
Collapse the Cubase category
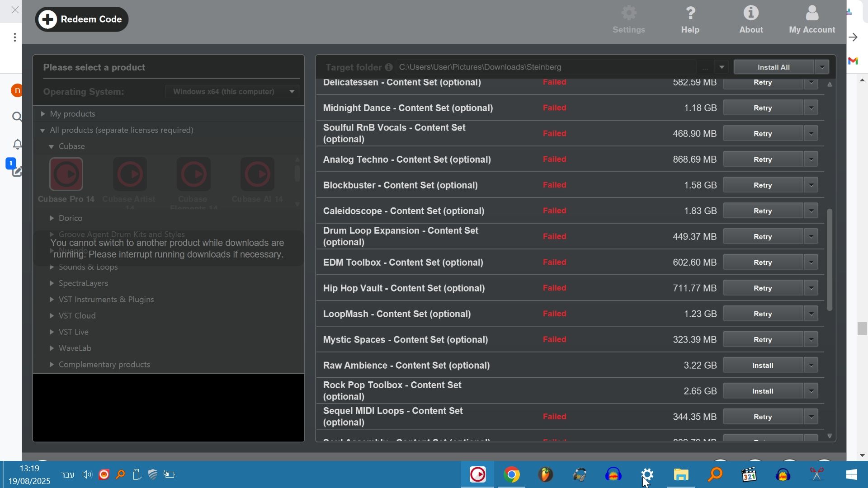point(51,146)
